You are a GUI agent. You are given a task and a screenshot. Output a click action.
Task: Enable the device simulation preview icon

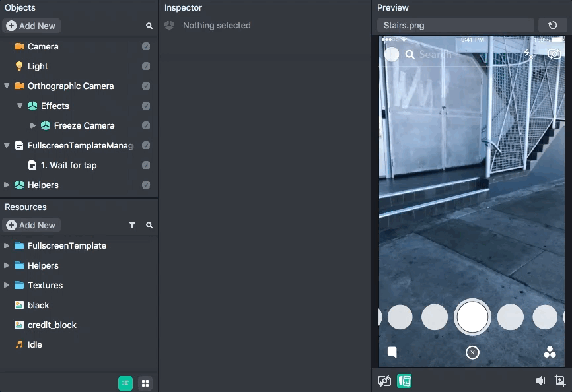click(x=404, y=381)
